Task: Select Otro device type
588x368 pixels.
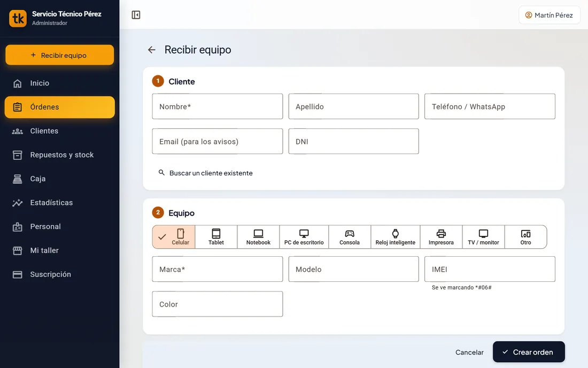Action: [526, 237]
